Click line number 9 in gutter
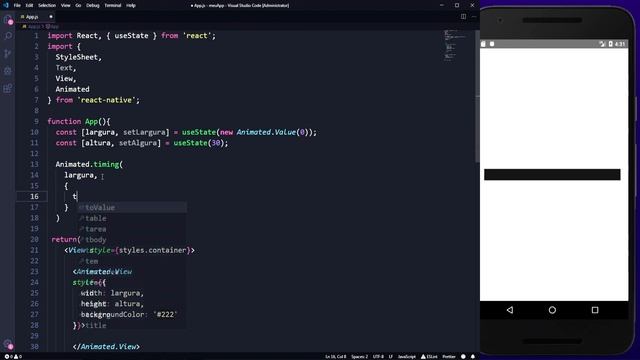Image resolution: width=640 pixels, height=360 pixels. (x=36, y=121)
